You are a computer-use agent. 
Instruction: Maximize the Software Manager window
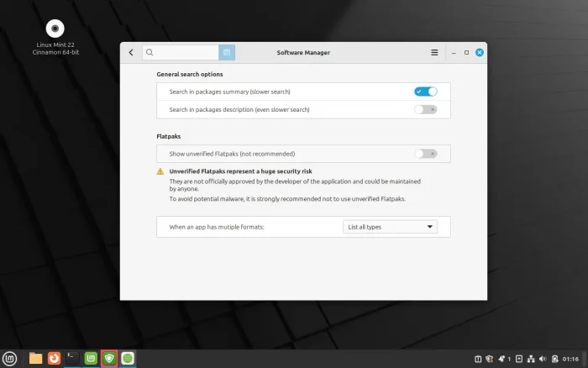(466, 52)
